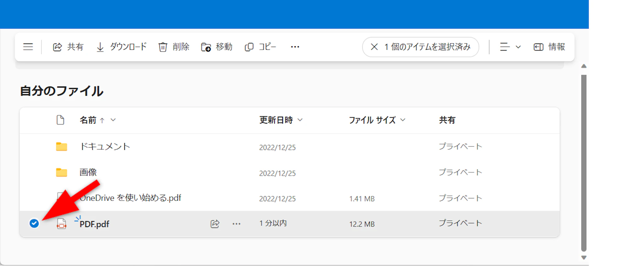Open the ファイル サイズ column dropdown
Screen dimensions: 644x266
coord(403,120)
